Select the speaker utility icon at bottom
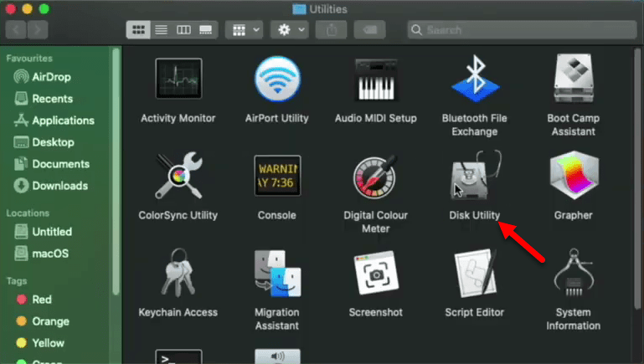 278,356
